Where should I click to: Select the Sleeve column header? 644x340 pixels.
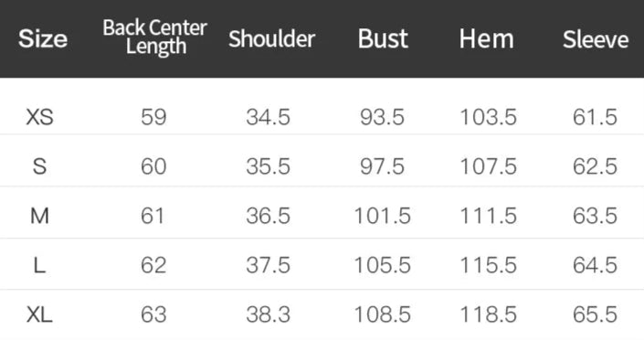[596, 39]
